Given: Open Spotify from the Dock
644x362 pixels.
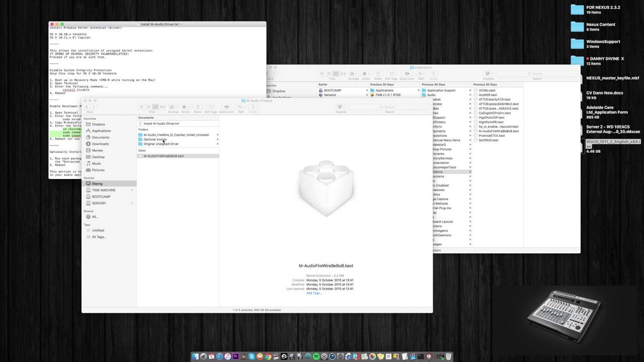Looking at the screenshot, I should (316, 356).
